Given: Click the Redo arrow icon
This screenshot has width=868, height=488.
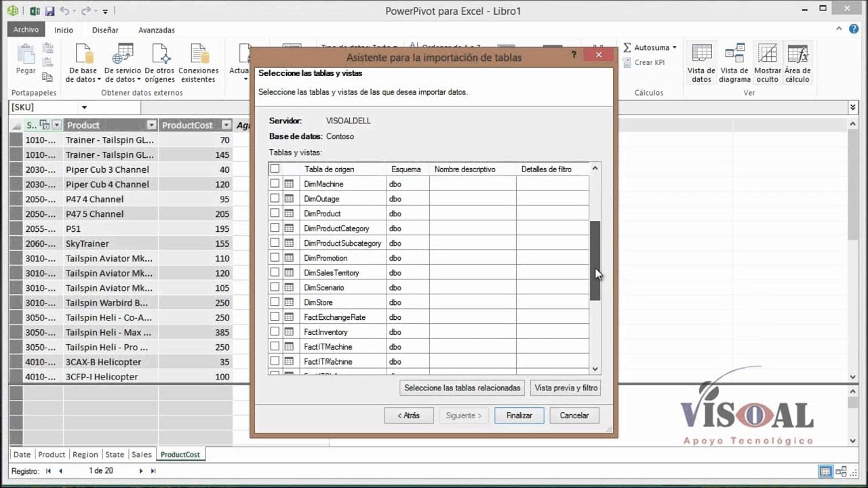Looking at the screenshot, I should click(x=86, y=11).
